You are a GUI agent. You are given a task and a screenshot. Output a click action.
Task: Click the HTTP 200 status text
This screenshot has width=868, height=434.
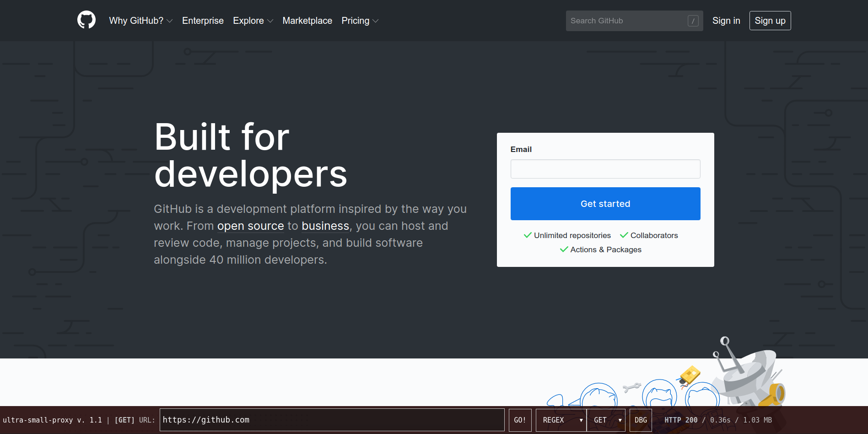coord(681,420)
